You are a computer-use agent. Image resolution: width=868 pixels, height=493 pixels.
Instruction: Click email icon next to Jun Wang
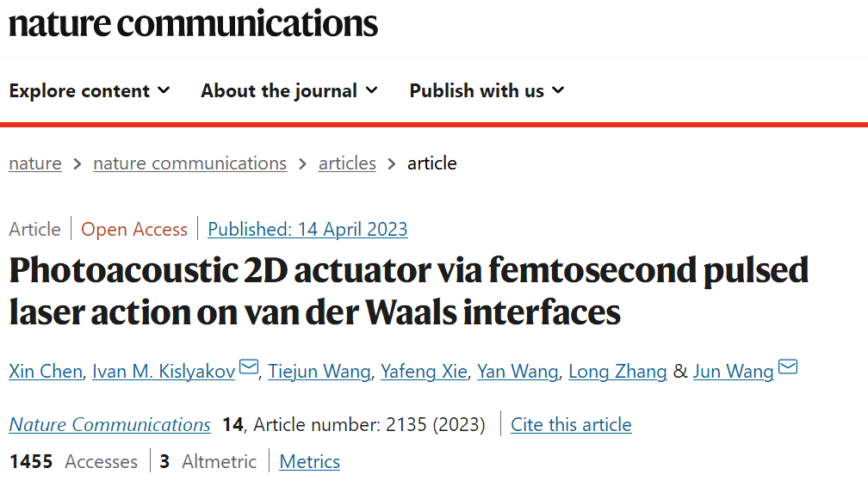[x=788, y=368]
